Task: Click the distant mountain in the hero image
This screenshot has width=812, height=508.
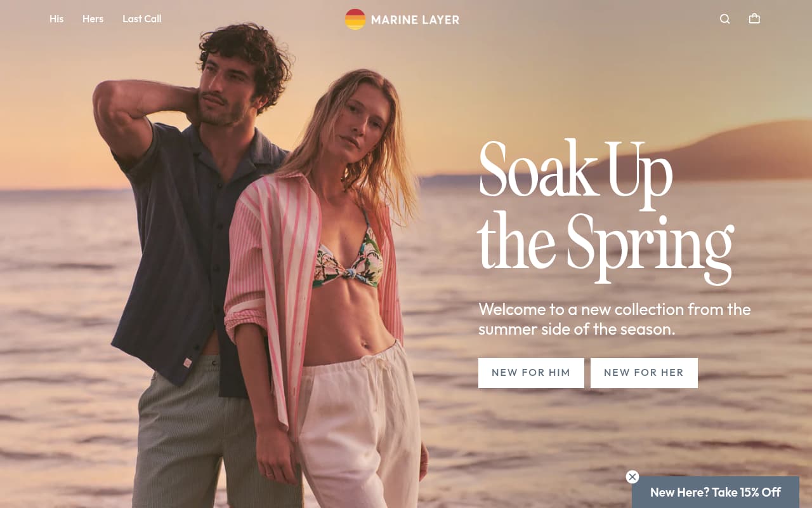Action: (x=717, y=152)
